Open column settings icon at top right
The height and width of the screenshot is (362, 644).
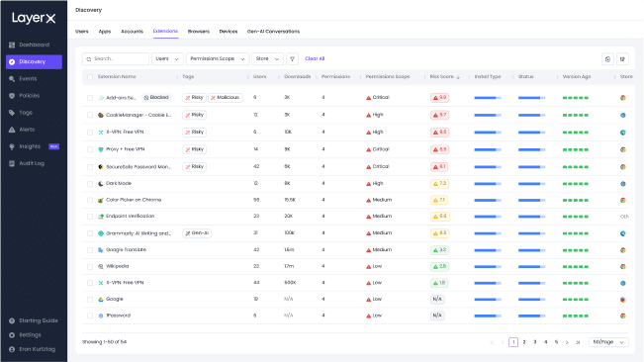point(622,59)
